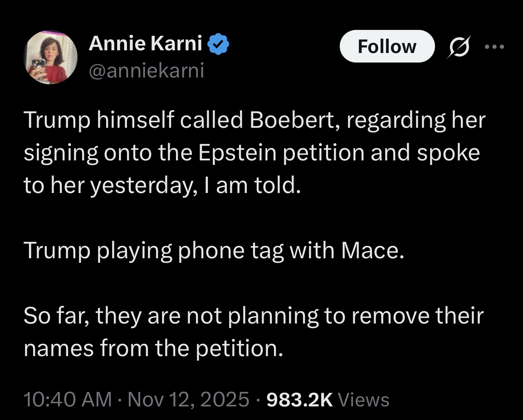Image resolution: width=523 pixels, height=420 pixels.
Task: Click the blue verified checkmark badge
Action: click(219, 44)
